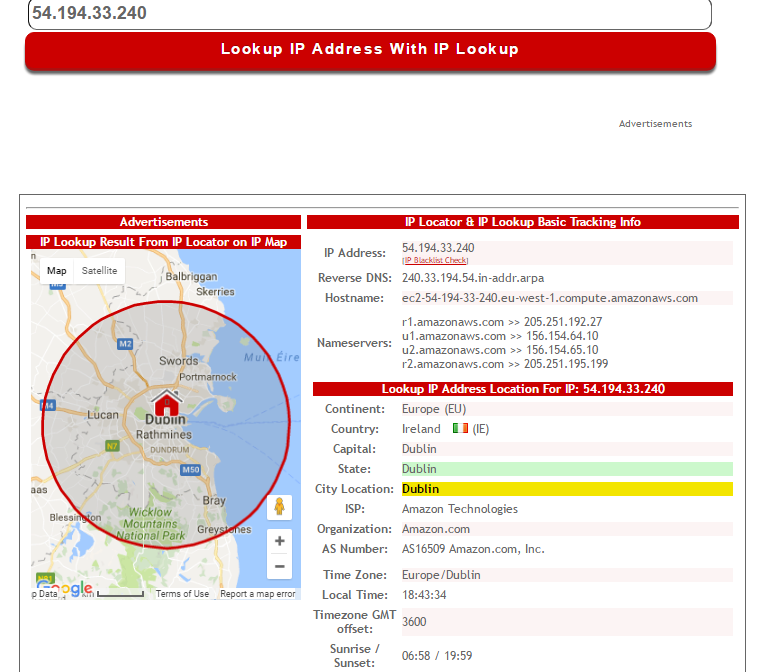784x672 pixels.
Task: Click the N7 road marker on map
Action: point(112,446)
